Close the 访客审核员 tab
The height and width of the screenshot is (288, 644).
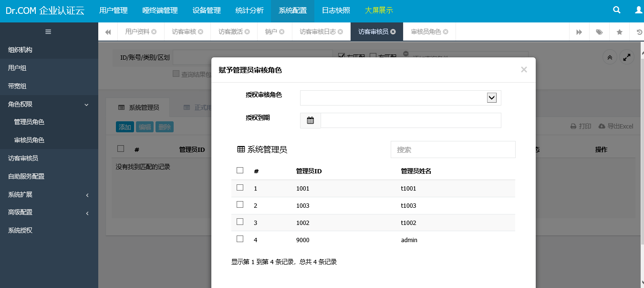[393, 32]
